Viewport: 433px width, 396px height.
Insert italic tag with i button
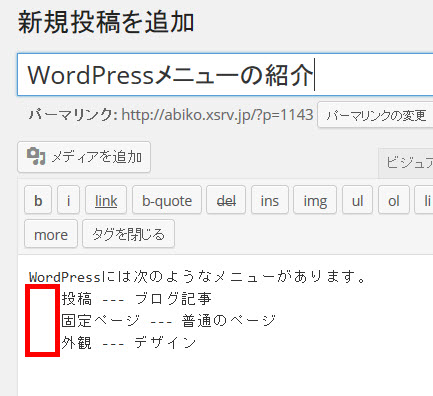click(x=68, y=200)
